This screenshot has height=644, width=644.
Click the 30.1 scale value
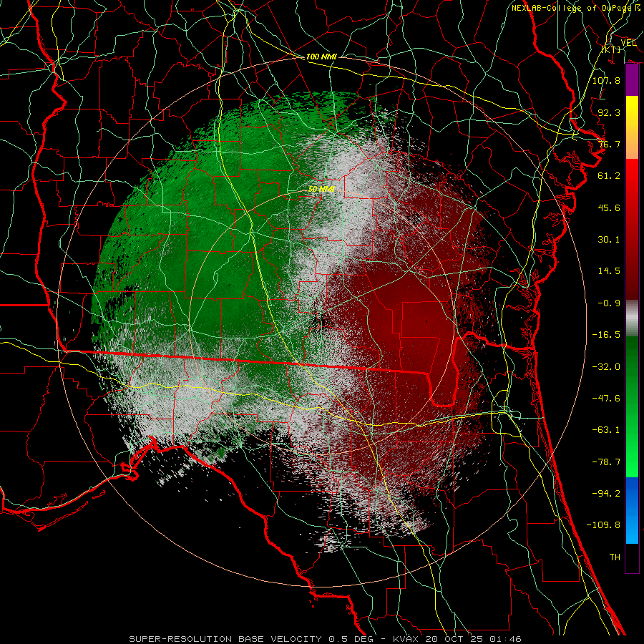coord(609,240)
